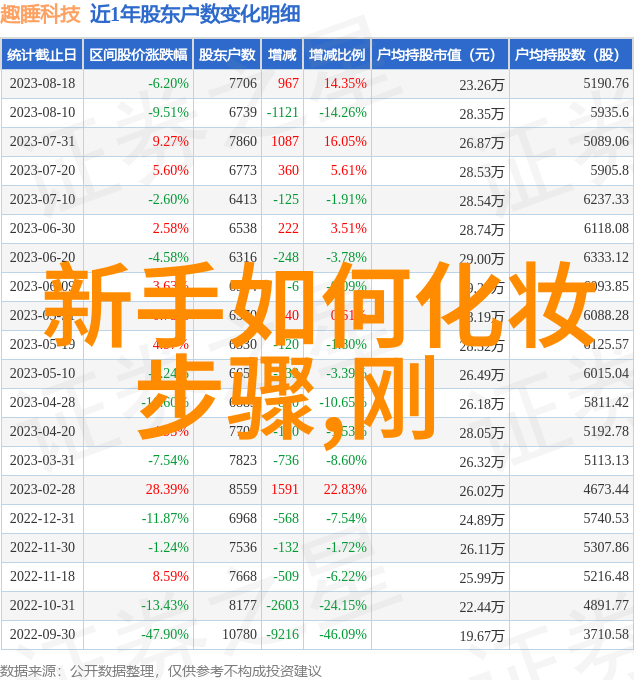Select the date cell 2023-02-28
The height and width of the screenshot is (680, 634).
[x=42, y=490]
